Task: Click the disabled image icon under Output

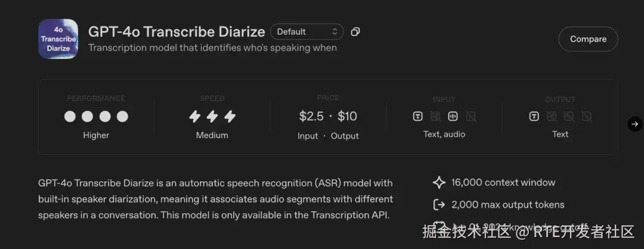Action: coord(552,117)
